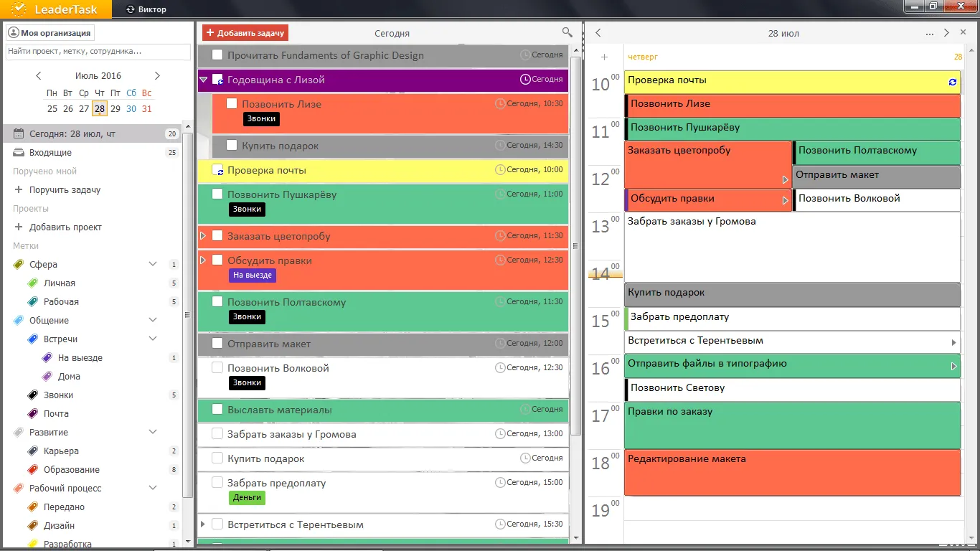Collapse the Сфера tag group
Image resolution: width=980 pixels, height=551 pixels.
click(152, 265)
